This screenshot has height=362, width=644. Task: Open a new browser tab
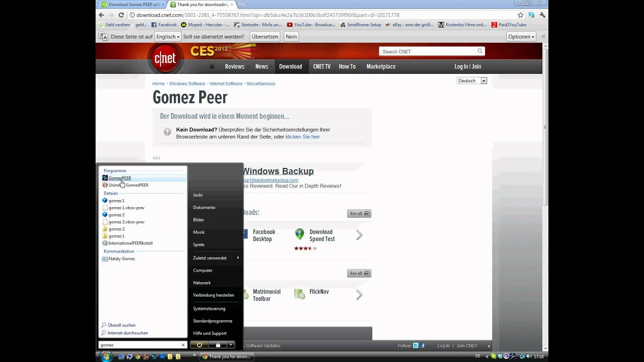[243, 5]
